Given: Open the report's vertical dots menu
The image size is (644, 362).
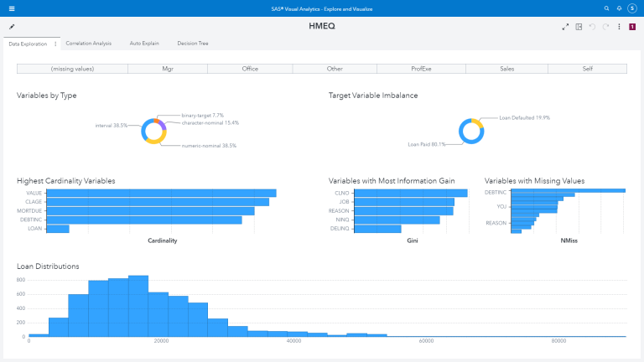Looking at the screenshot, I should coord(619,27).
